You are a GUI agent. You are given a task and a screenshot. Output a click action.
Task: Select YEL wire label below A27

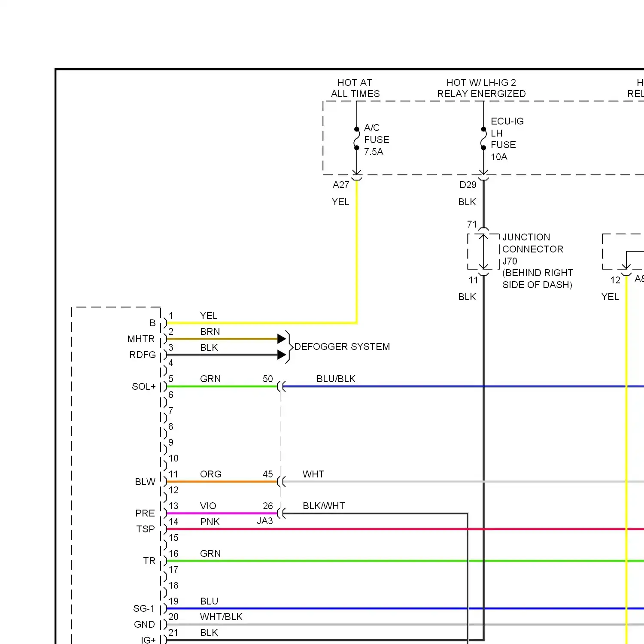coord(340,202)
